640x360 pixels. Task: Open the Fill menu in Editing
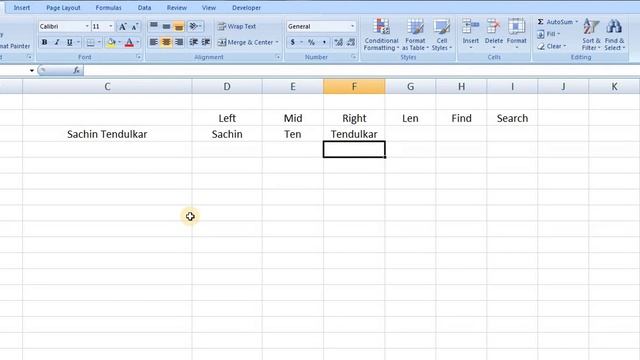549,34
